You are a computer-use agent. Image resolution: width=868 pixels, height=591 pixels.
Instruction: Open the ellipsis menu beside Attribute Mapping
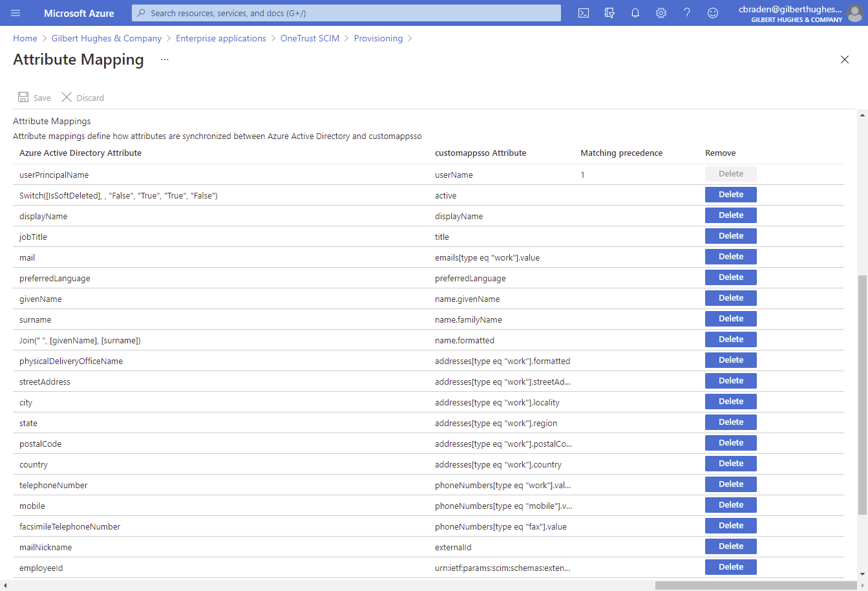click(x=164, y=59)
